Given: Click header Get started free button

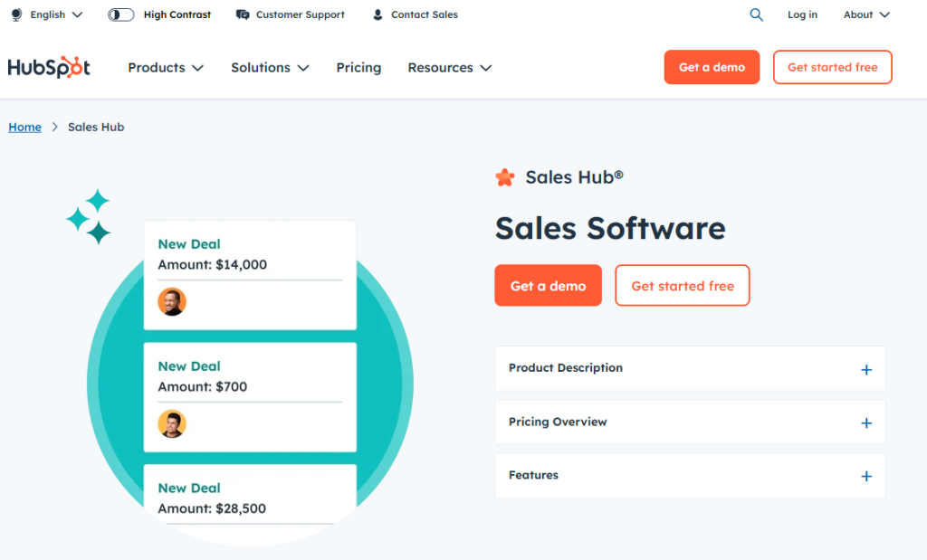Looking at the screenshot, I should (x=833, y=67).
